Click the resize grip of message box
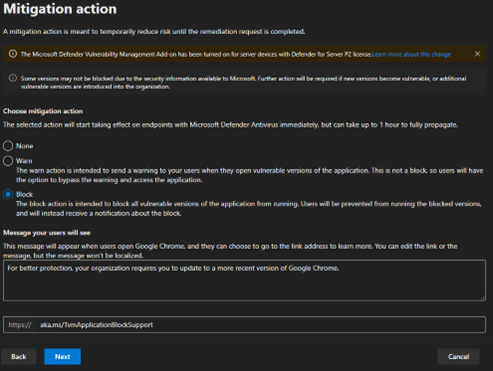 click(x=483, y=298)
